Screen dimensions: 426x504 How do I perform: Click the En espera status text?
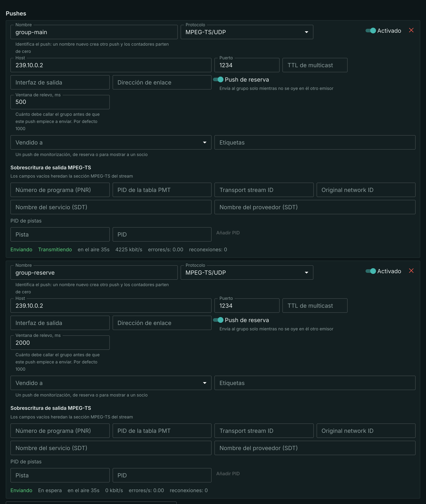coord(50,490)
